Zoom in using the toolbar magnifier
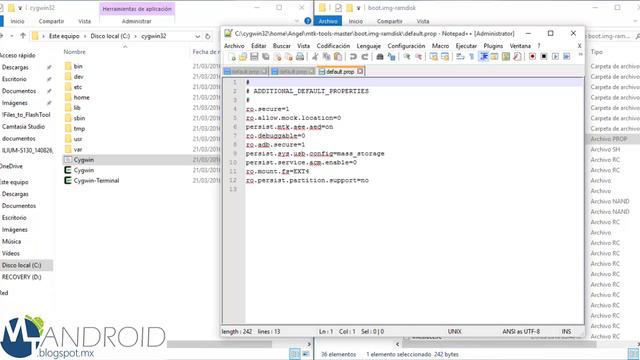Image resolution: width=640 pixels, height=360 pixels. point(407,57)
